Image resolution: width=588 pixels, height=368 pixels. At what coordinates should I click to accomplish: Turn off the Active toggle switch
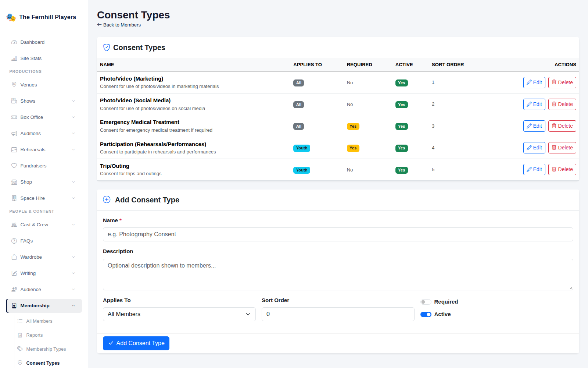426,315
